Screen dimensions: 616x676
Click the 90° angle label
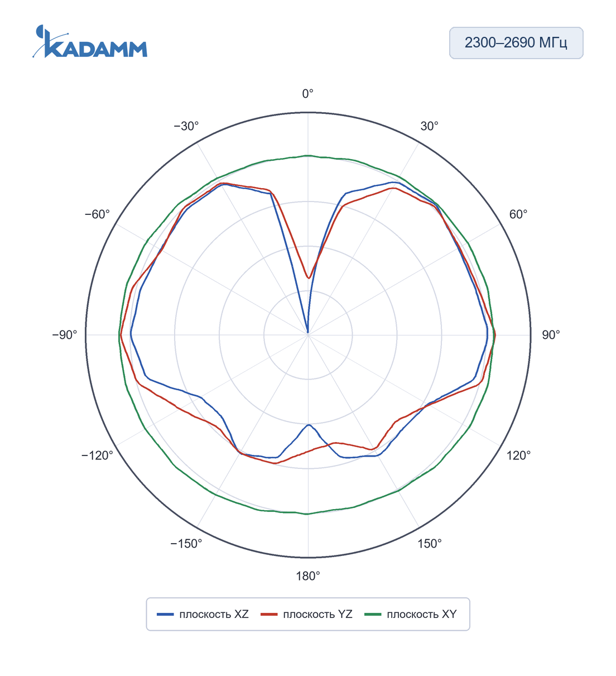[x=551, y=335]
